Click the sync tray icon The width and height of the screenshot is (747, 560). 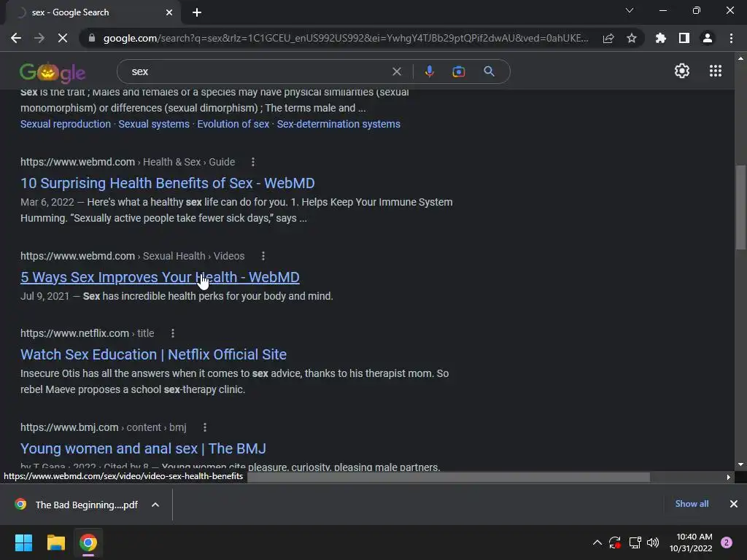point(615,542)
